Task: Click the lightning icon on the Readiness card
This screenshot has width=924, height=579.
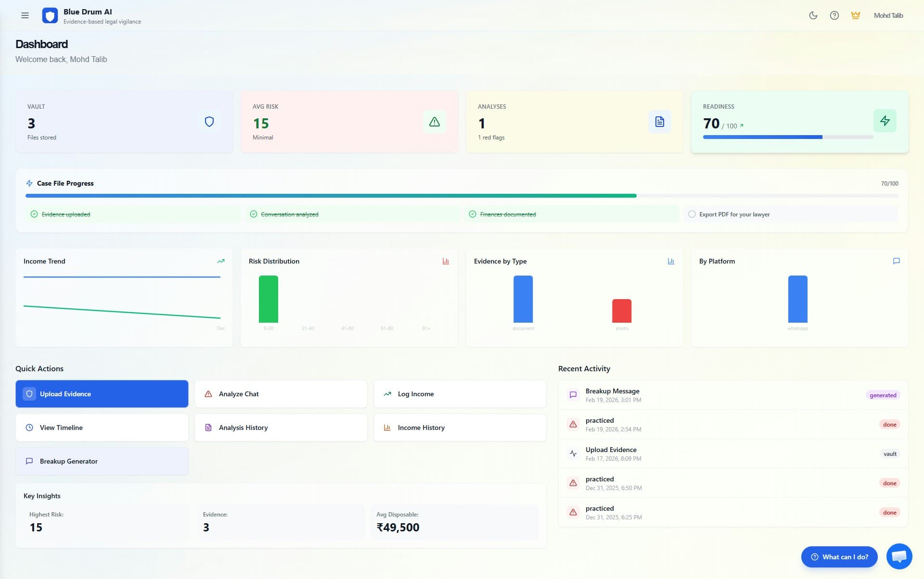Action: (x=885, y=122)
